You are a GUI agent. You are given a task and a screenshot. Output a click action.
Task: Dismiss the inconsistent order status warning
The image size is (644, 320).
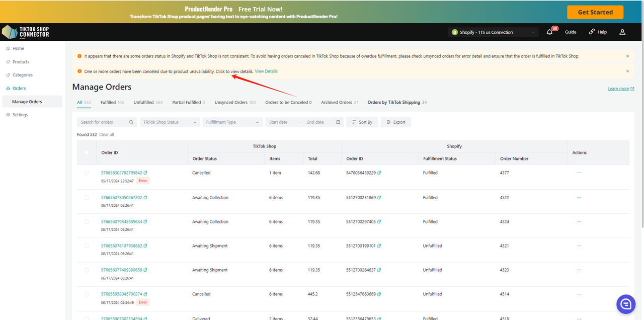coord(627,56)
